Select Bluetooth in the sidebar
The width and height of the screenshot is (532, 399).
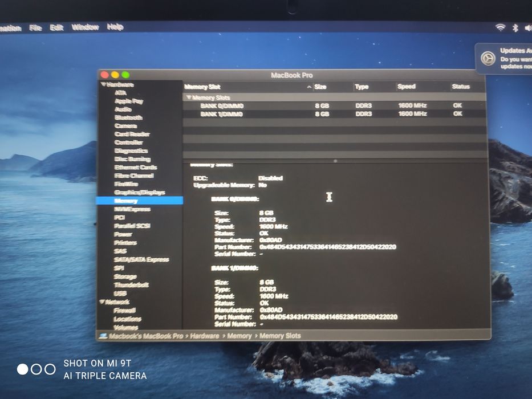click(x=128, y=117)
